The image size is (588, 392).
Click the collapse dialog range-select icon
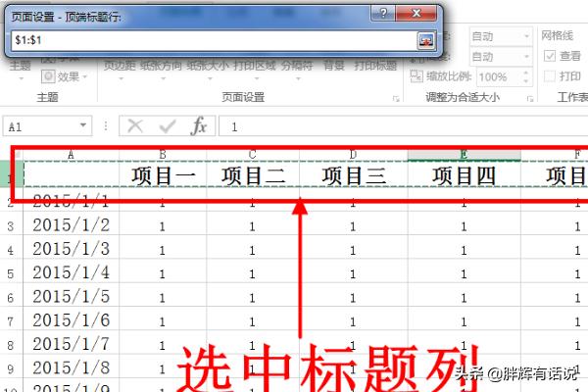tap(426, 40)
